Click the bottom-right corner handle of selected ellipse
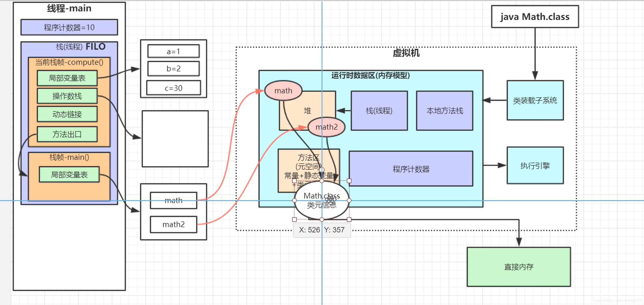The width and height of the screenshot is (644, 305). (x=349, y=219)
